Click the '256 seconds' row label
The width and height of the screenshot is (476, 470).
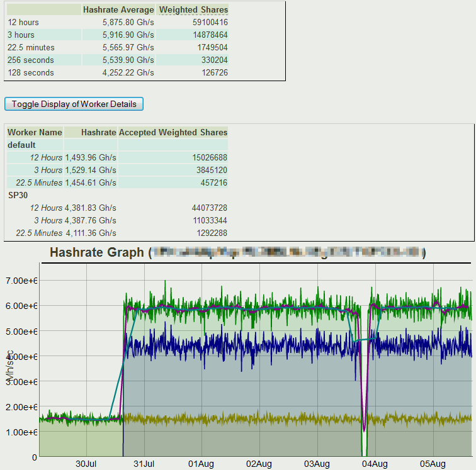coord(31,60)
